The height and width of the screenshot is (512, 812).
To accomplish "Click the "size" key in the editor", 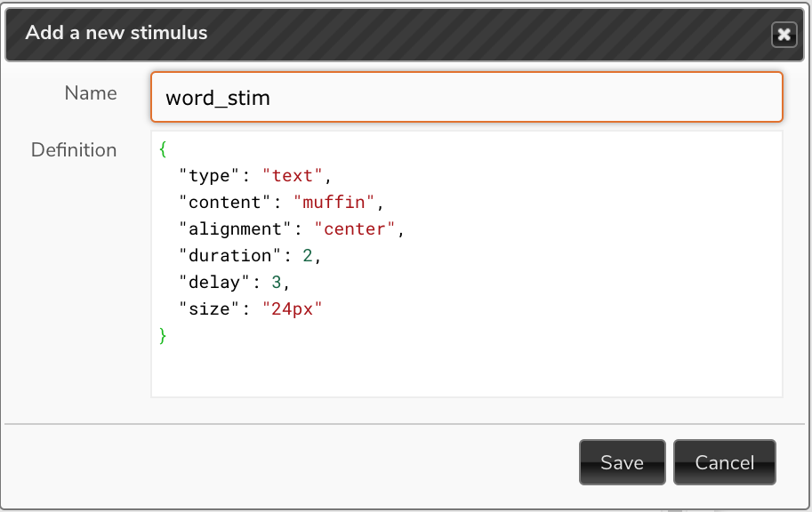I will (209, 308).
